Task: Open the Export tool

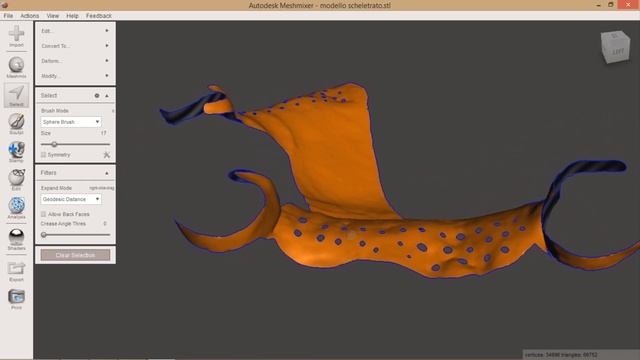Action: pyautogui.click(x=16, y=271)
